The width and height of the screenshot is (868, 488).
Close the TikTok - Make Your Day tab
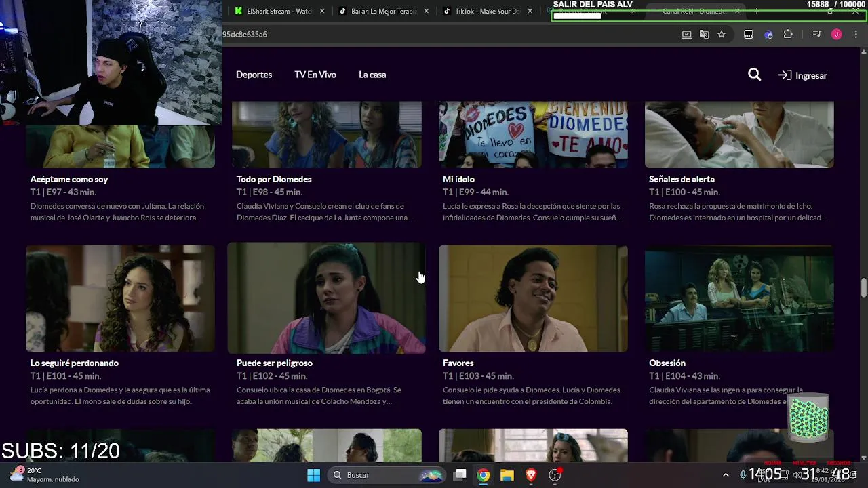pyautogui.click(x=530, y=11)
